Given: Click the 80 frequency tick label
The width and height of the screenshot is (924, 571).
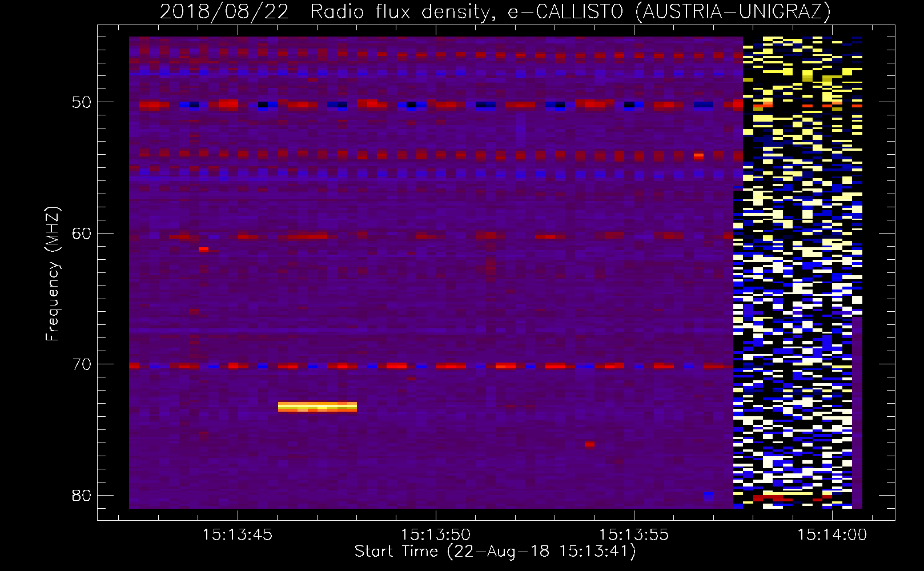Looking at the screenshot, I should (82, 495).
